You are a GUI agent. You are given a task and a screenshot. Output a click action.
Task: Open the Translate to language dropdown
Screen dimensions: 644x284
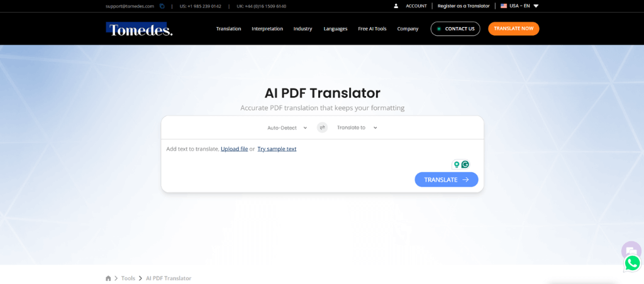click(x=357, y=128)
